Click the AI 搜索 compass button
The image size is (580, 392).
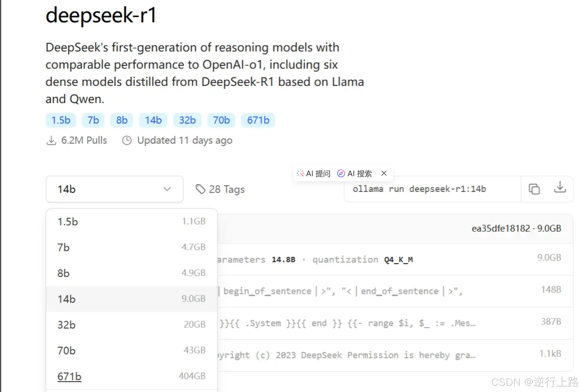pos(354,174)
